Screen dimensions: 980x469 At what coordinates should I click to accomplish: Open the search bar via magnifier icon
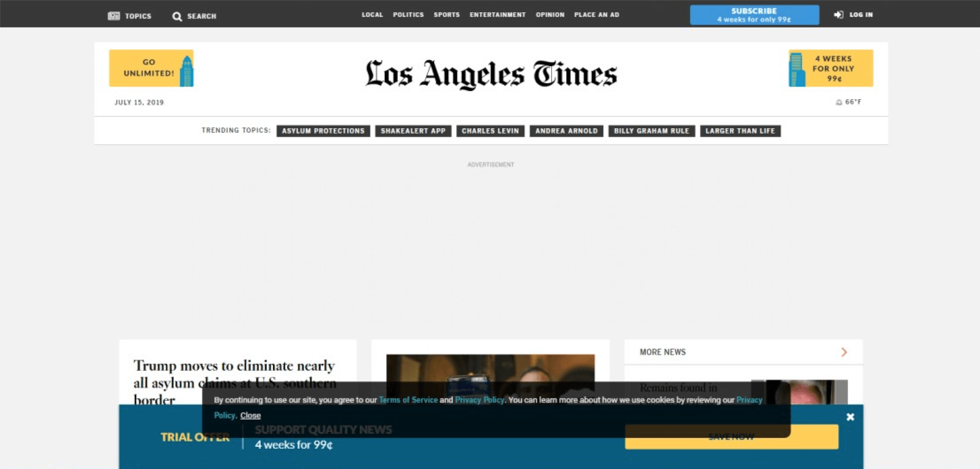point(176,16)
